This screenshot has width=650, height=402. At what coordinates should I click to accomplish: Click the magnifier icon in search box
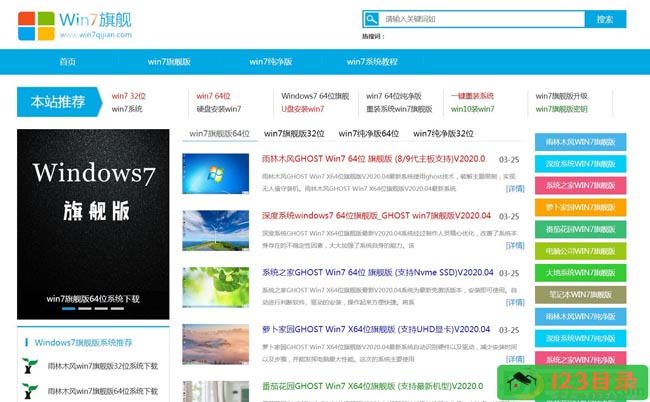[371, 19]
